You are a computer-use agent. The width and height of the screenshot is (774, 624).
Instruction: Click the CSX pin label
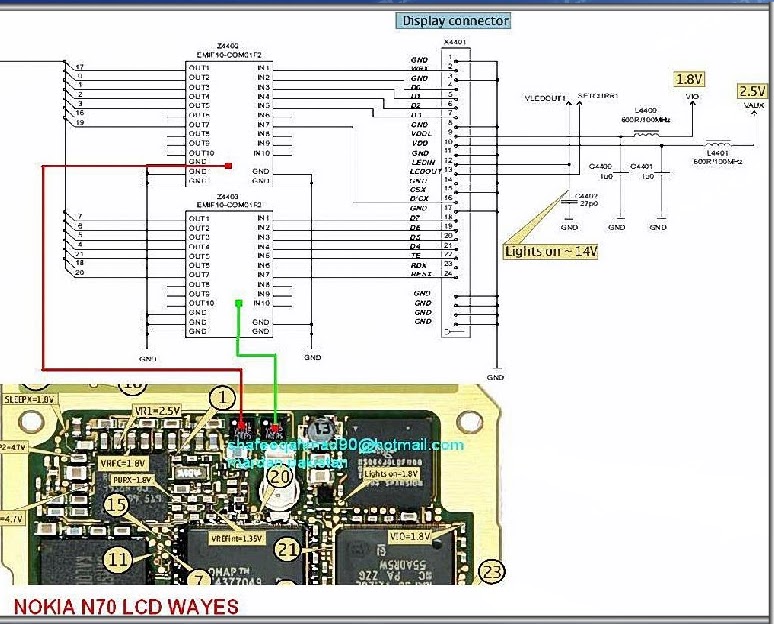point(418,190)
